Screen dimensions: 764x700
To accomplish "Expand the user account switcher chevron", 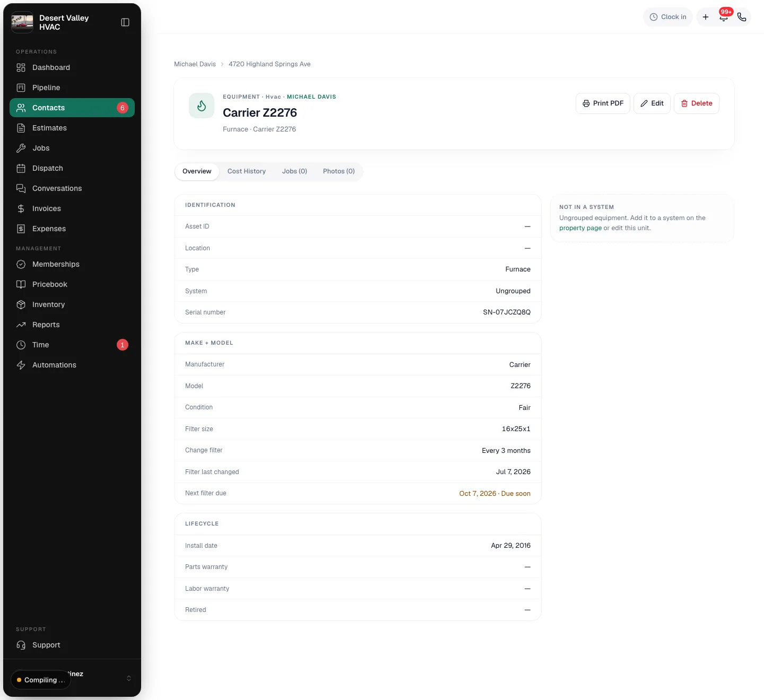I will pyautogui.click(x=129, y=678).
